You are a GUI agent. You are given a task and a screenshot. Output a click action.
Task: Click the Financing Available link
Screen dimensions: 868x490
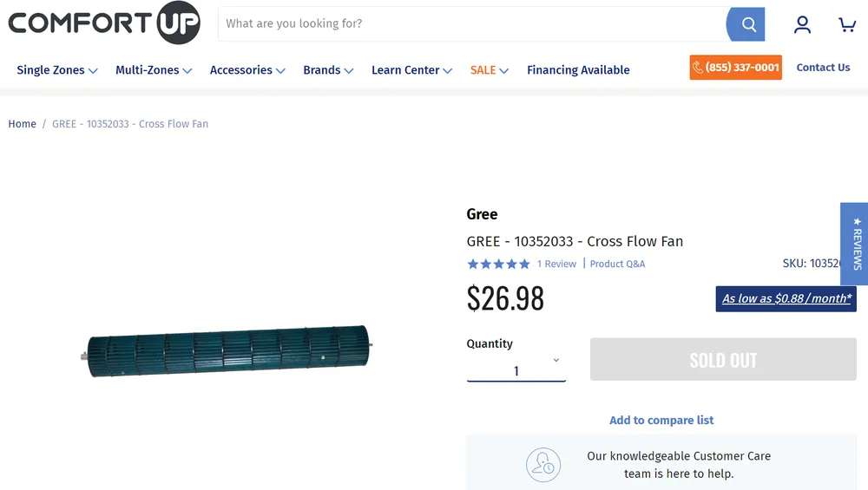[578, 70]
